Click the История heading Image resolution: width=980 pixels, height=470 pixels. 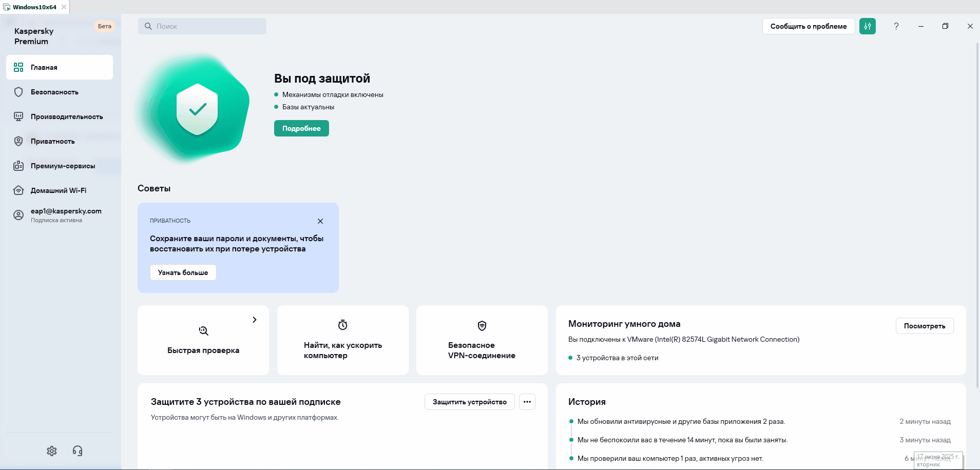tap(587, 402)
